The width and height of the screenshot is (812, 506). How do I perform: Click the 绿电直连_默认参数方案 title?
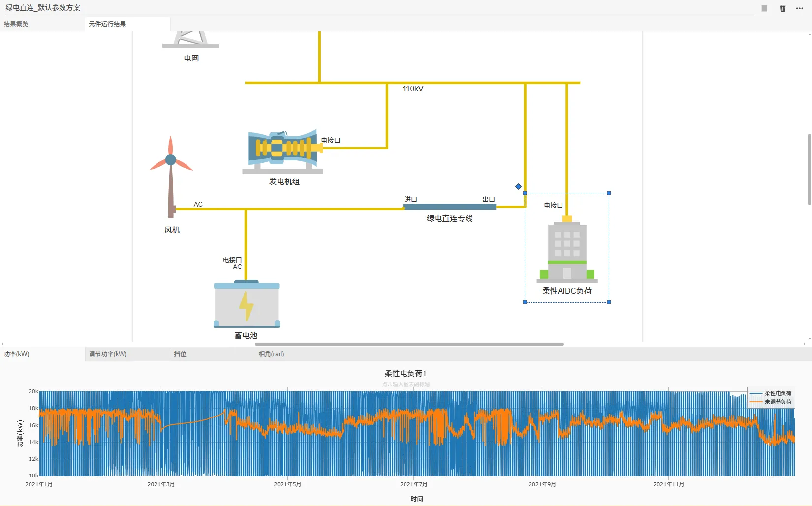(x=43, y=8)
